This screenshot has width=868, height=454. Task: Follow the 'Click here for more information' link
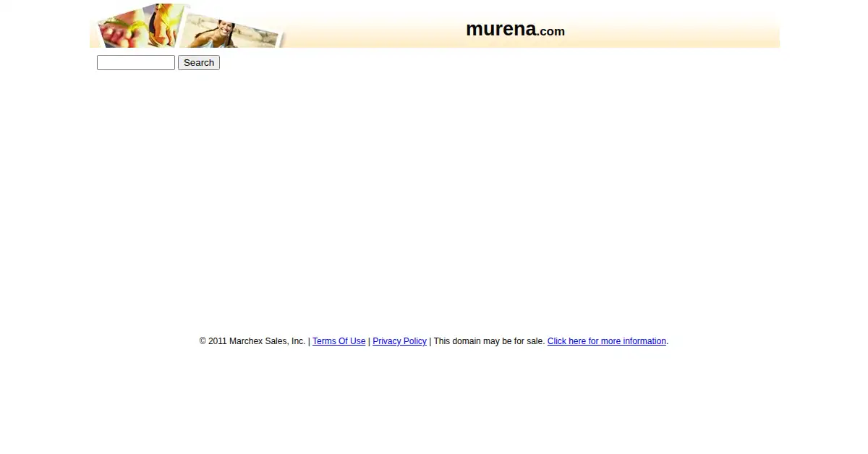coord(606,341)
